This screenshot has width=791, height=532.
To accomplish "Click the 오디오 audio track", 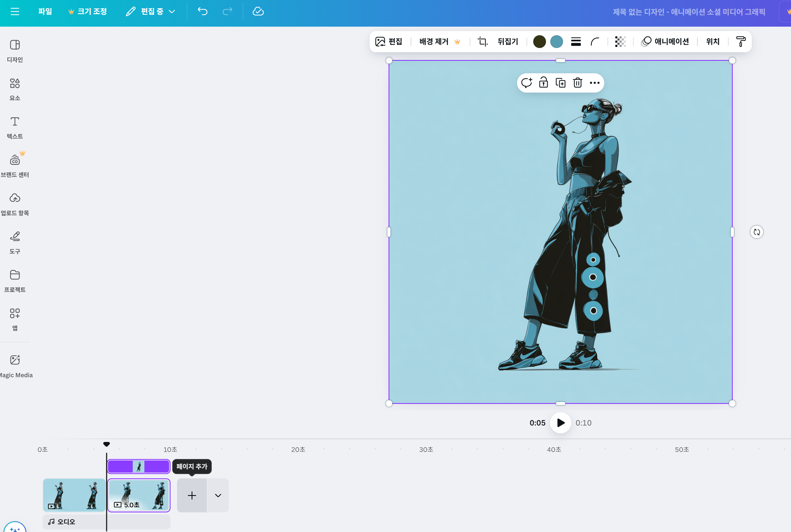I will point(106,521).
